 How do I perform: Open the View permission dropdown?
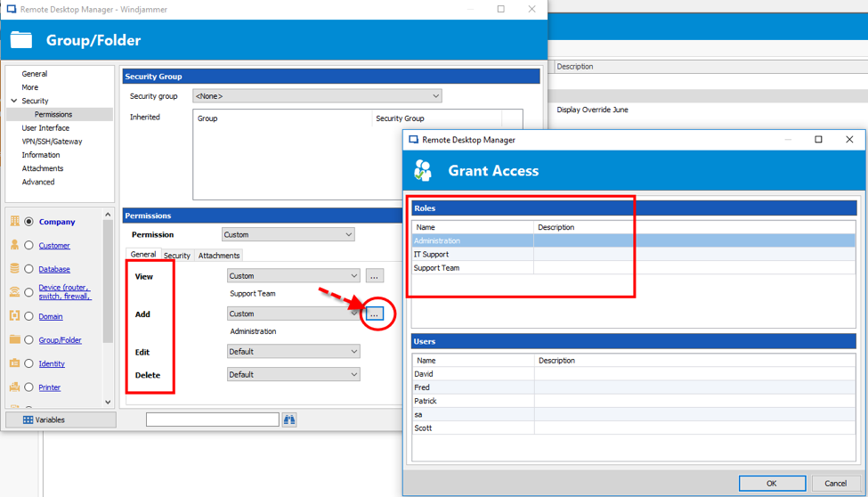(x=294, y=275)
